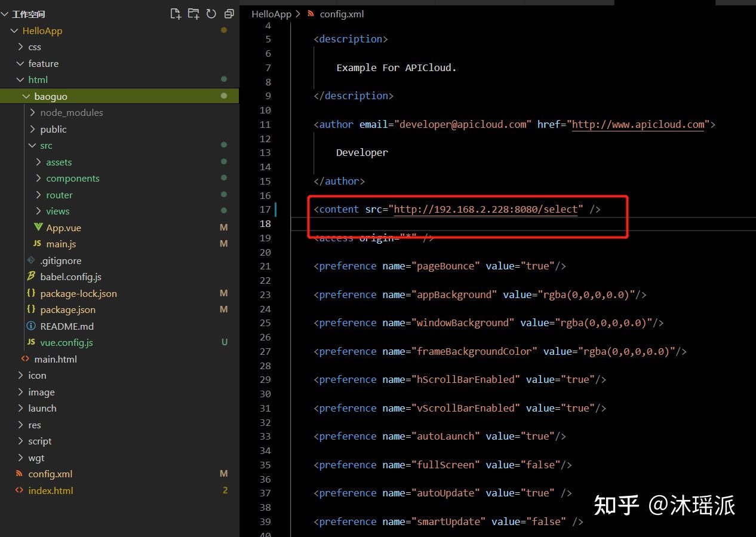
Task: Click the windowBackground preference name
Action: 463,323
